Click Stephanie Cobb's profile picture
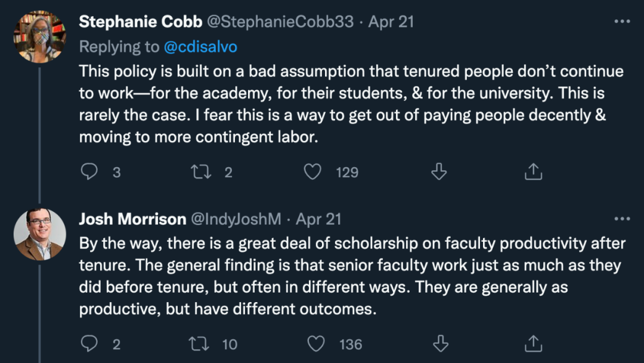 pos(40,36)
